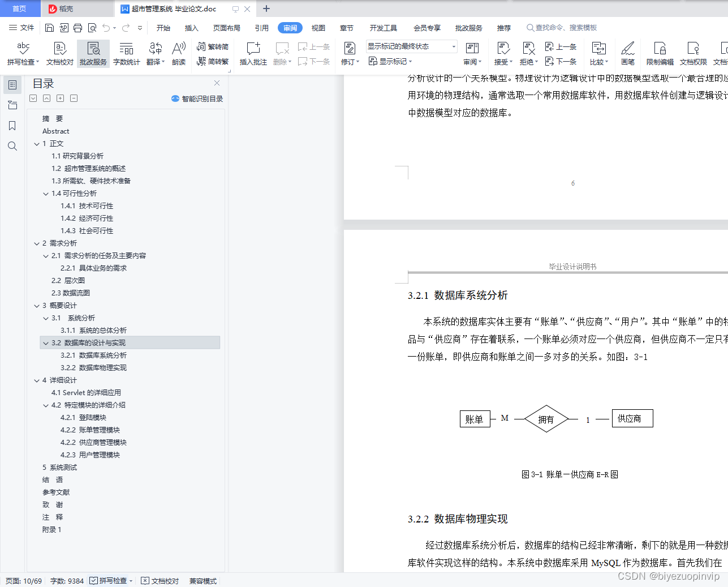The width and height of the screenshot is (728, 587).
Task: Switch to 开始 ribbon tab
Action: tap(163, 28)
